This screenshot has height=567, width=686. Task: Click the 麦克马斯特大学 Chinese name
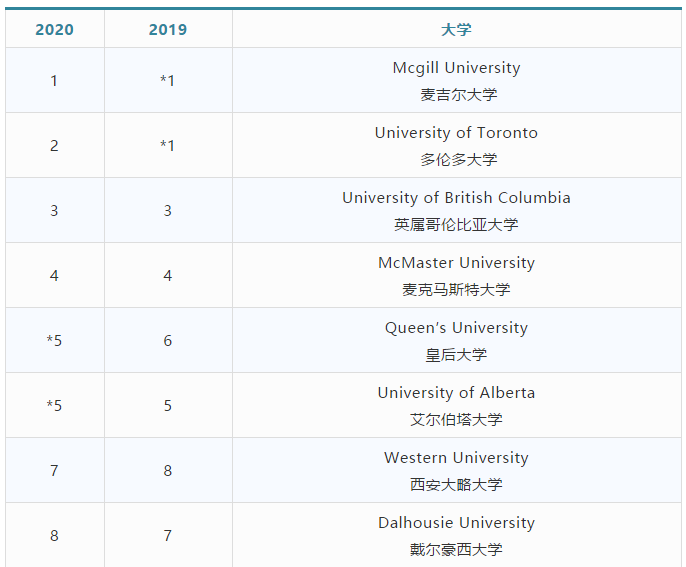pyautogui.click(x=456, y=290)
